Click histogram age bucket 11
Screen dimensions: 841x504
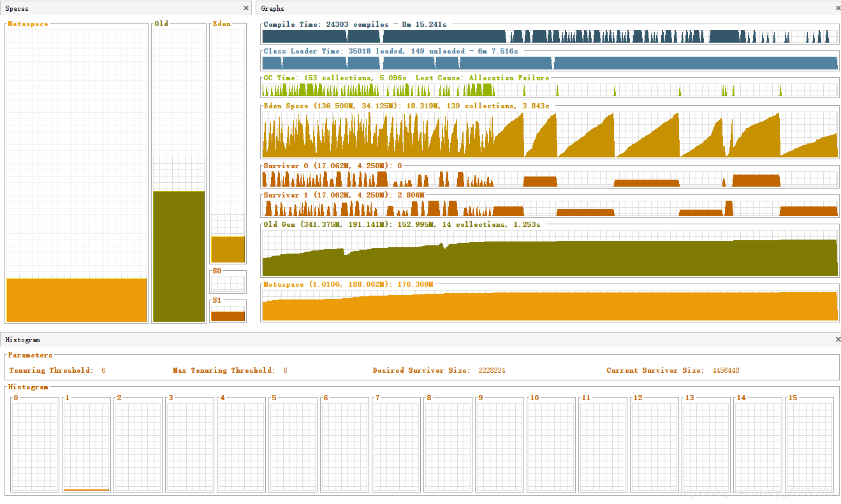click(x=603, y=447)
